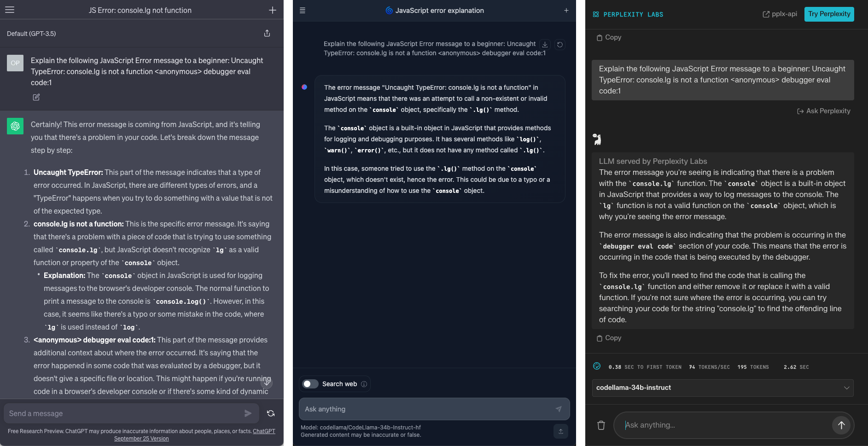Click the Perplexity Labs logo

coord(628,14)
